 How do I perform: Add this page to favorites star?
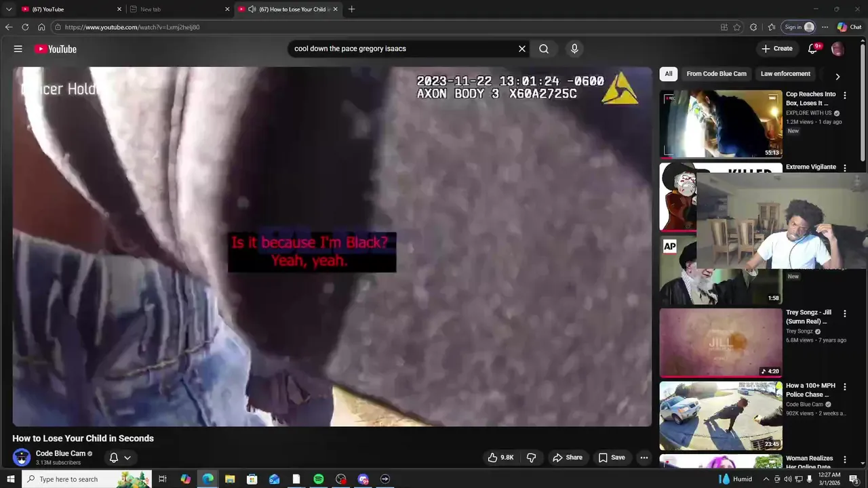tap(737, 27)
